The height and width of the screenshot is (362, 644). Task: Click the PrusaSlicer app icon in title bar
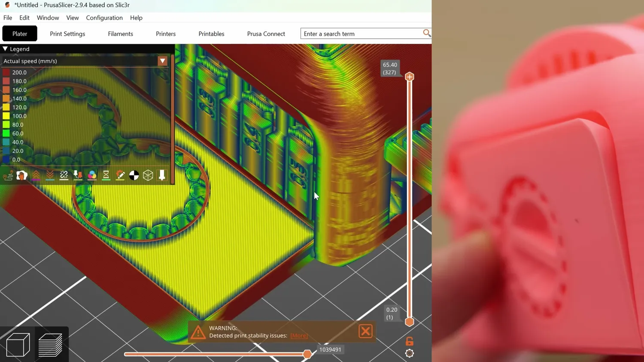click(x=7, y=5)
